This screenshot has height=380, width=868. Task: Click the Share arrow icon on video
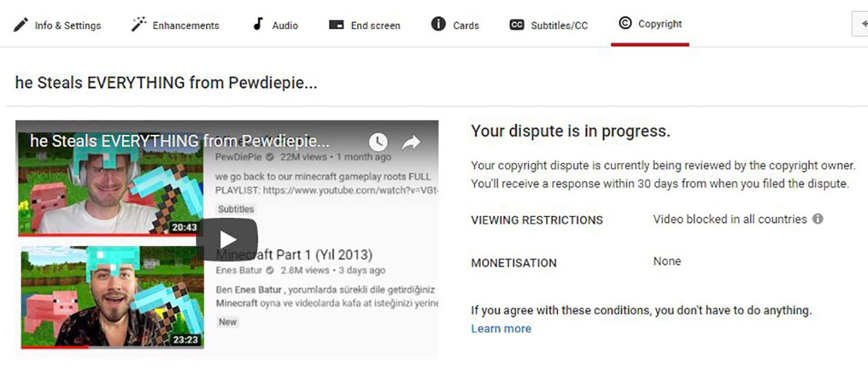click(x=411, y=142)
